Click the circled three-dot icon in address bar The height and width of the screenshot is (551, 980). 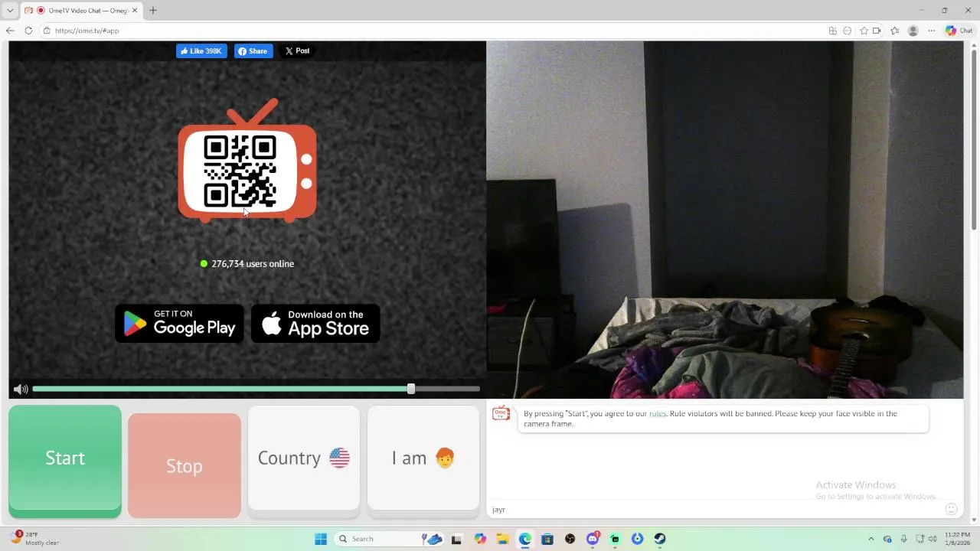[848, 31]
